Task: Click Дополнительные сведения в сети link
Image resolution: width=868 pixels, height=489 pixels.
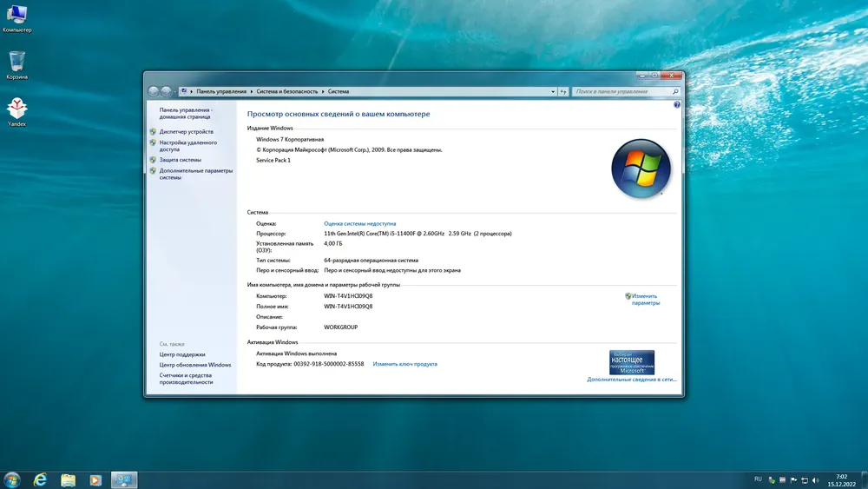Action: point(632,380)
